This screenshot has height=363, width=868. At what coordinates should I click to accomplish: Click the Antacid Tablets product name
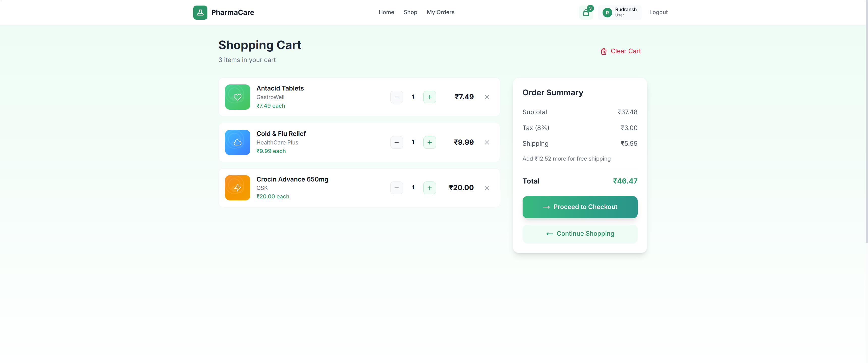[x=280, y=88]
